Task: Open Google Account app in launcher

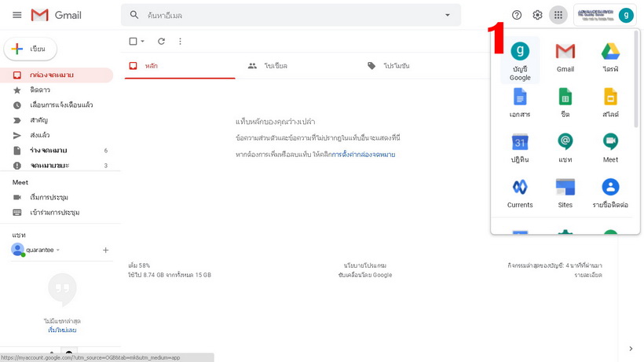Action: [x=520, y=60]
